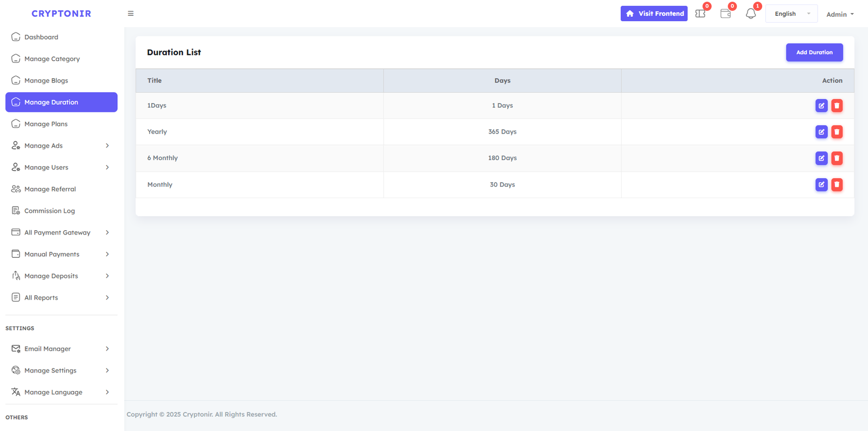Open the Admin account dropdown
This screenshot has height=431, width=868.
[x=840, y=14]
